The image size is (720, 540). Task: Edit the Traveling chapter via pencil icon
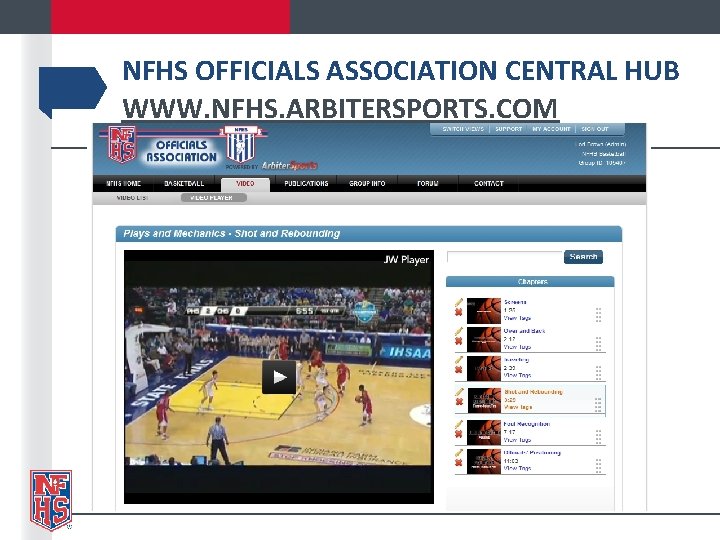point(459,360)
